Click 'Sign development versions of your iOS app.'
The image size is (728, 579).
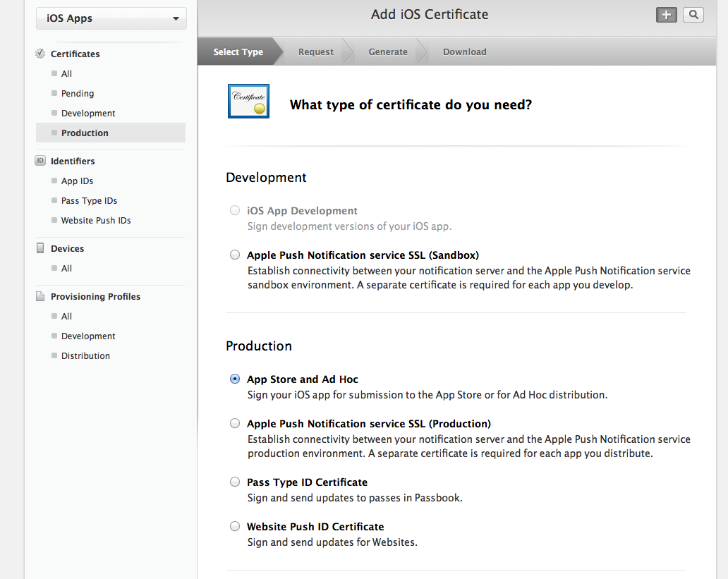pos(349,226)
